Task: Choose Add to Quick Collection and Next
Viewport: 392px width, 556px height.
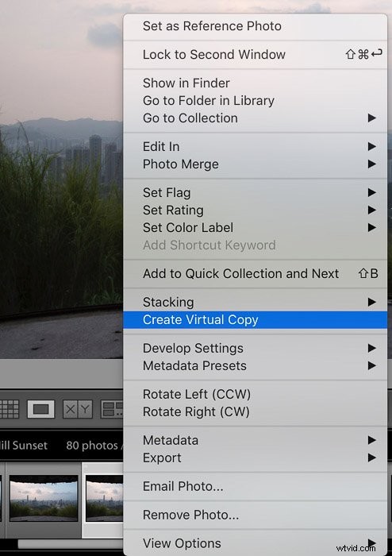Action: point(255,274)
